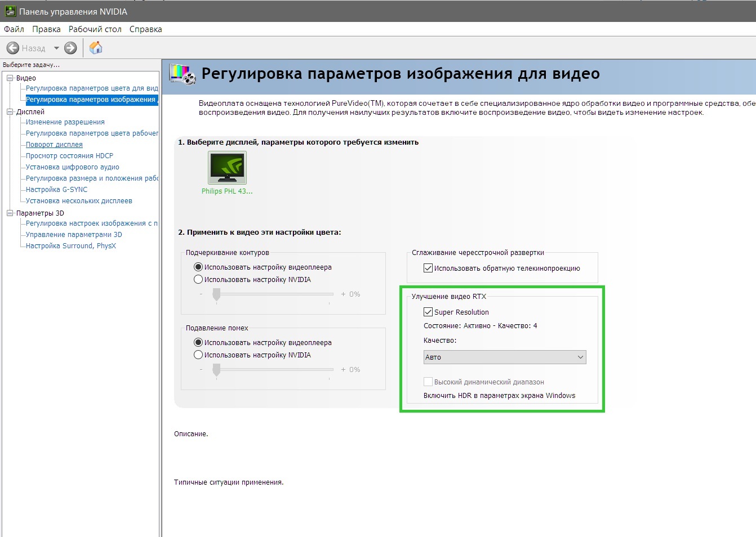Image resolution: width=756 pixels, height=537 pixels.
Task: Open Управление параметрами 3D page
Action: (74, 235)
